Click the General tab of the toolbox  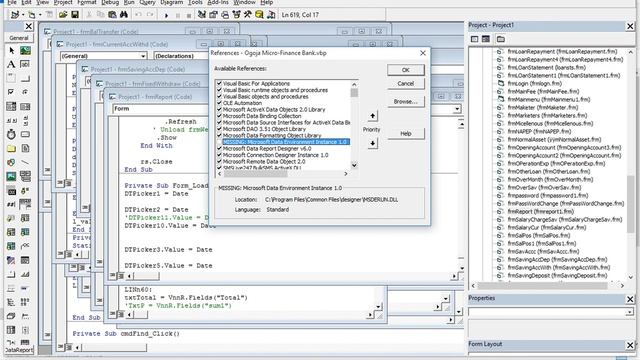(x=19, y=38)
